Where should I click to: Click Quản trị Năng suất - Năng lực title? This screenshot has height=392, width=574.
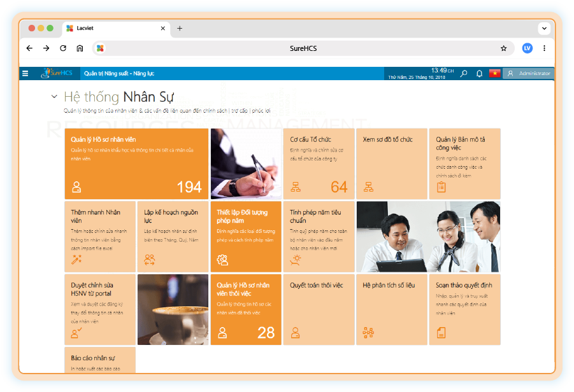[119, 74]
